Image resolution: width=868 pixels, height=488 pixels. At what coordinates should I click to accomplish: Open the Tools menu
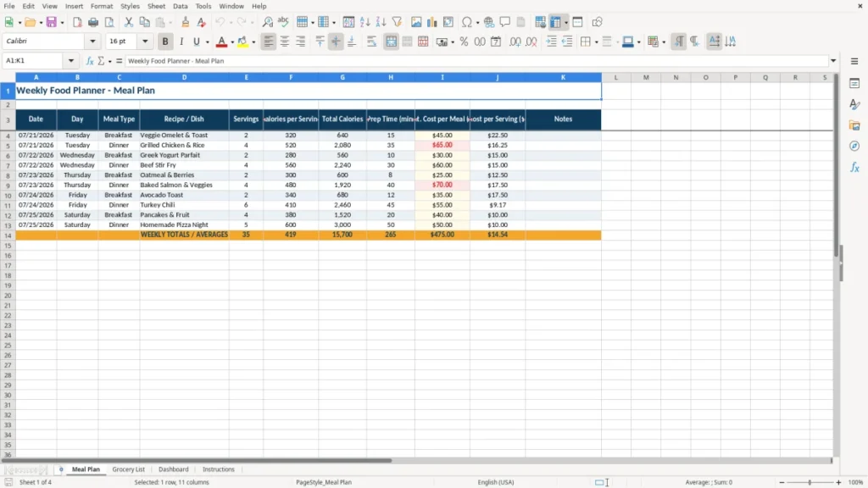[203, 6]
